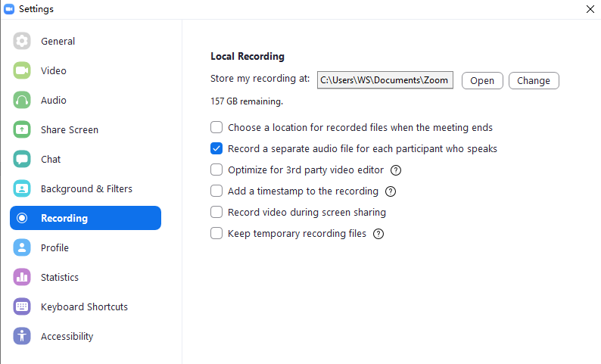Close the Settings window
The width and height of the screenshot is (601, 364).
[590, 9]
